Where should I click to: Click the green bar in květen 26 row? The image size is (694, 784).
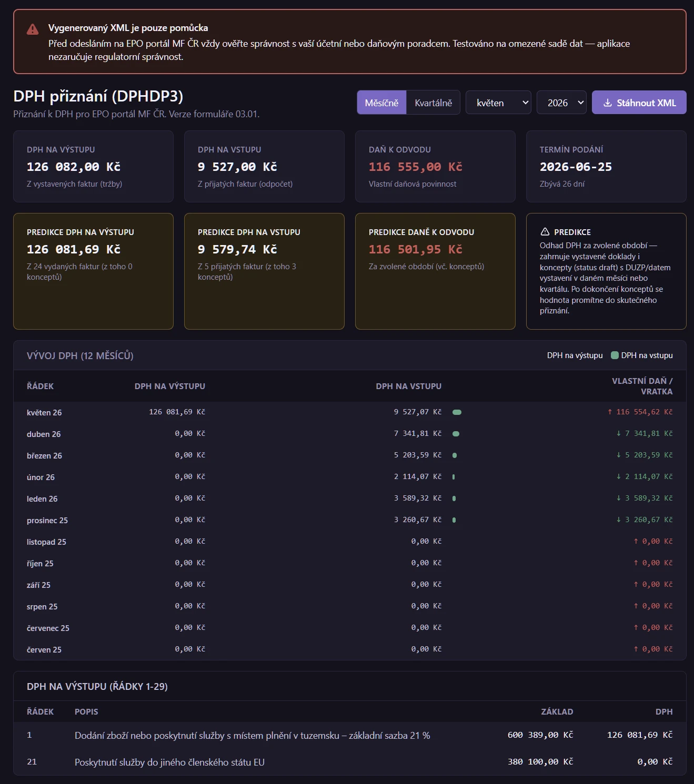click(x=457, y=412)
